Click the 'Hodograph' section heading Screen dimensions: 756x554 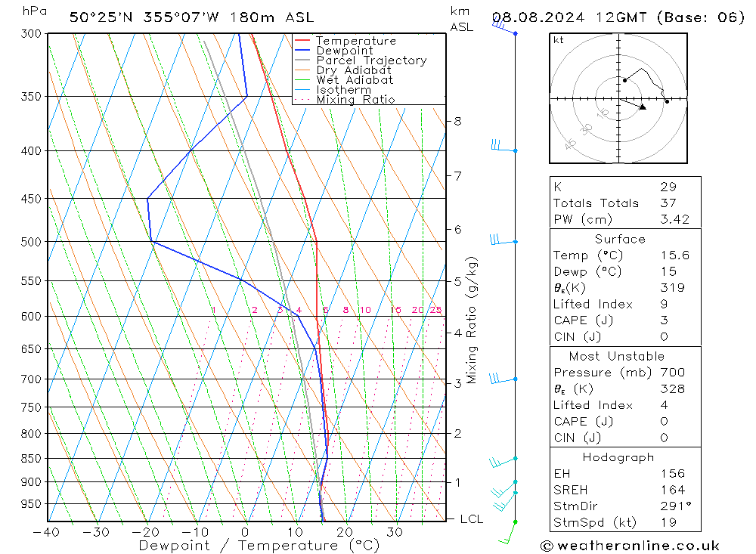(618, 457)
